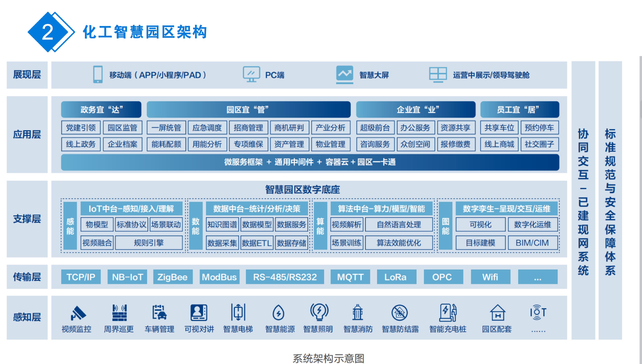Select the LoRa protocol block

[x=397, y=277]
